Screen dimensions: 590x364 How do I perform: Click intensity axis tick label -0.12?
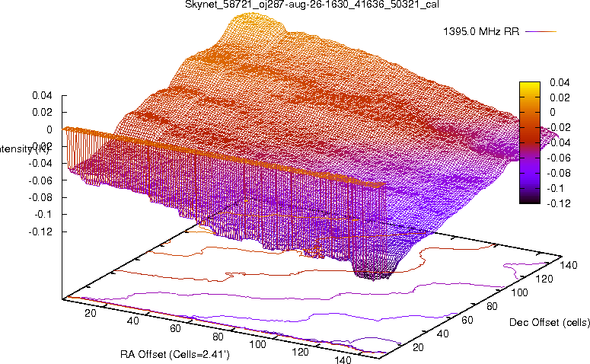[x=40, y=231]
